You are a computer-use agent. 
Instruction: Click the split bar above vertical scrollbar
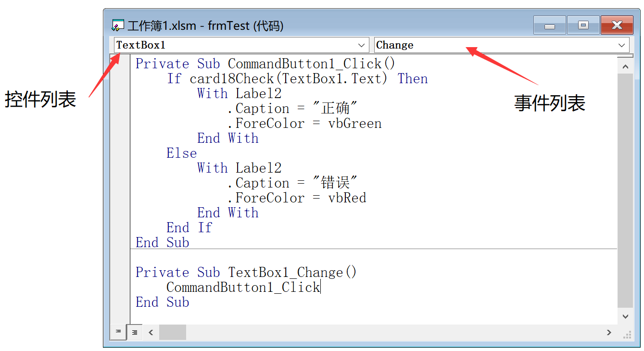(x=625, y=56)
